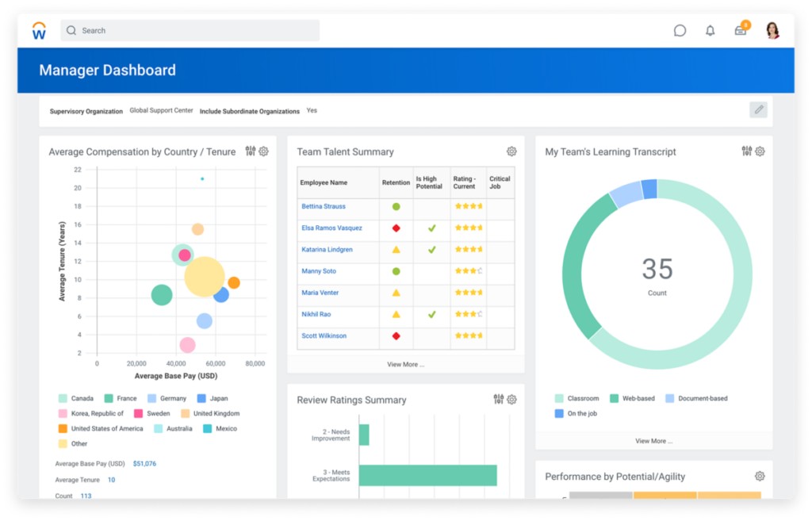This screenshot has height=521, width=812.
Task: Open the notifications bell icon
Action: tap(710, 31)
